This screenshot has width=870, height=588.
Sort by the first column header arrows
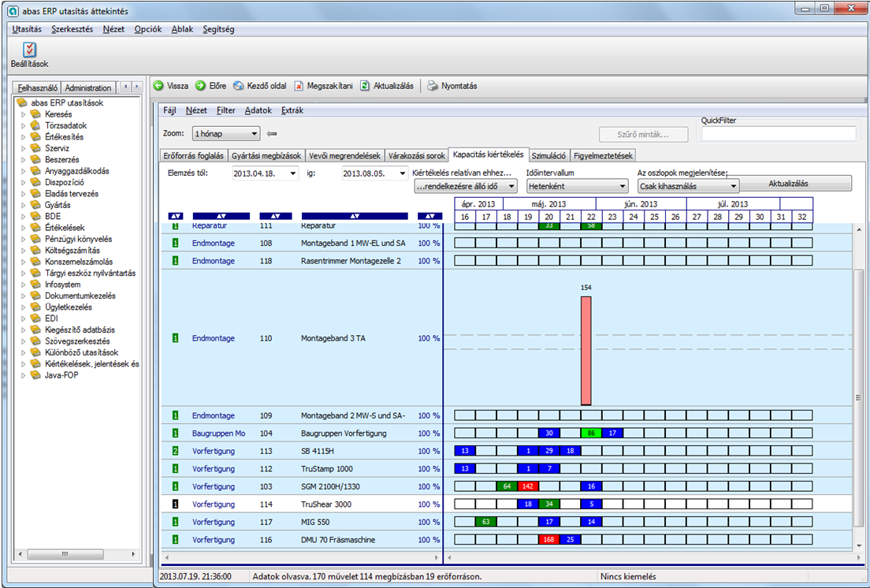[x=175, y=216]
